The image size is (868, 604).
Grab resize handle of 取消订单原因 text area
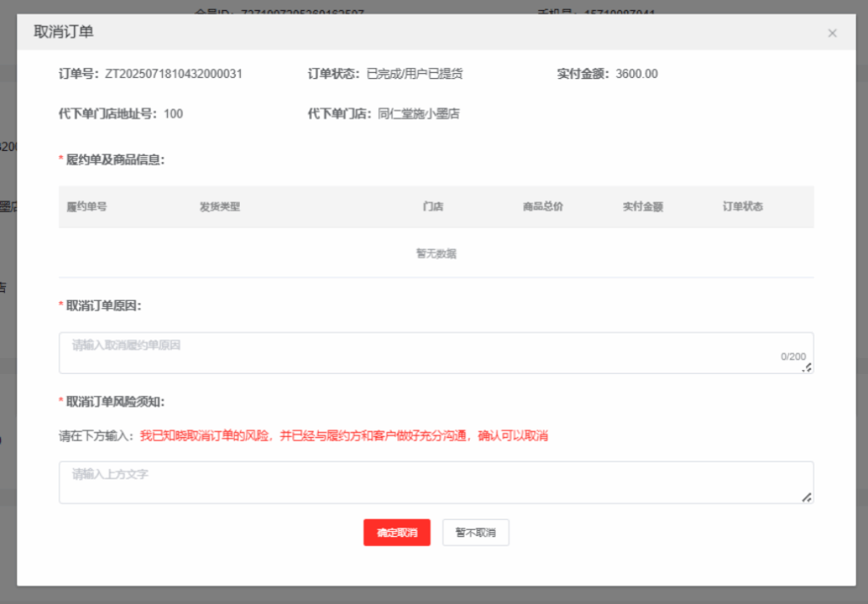tap(808, 367)
